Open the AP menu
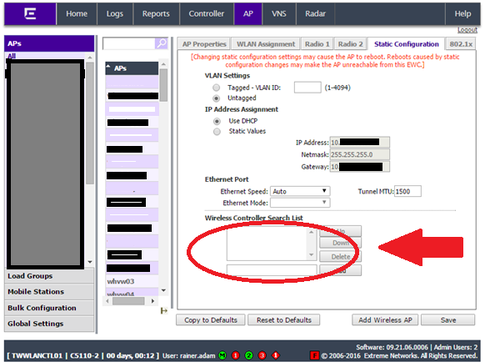This screenshot has width=490, height=362. (248, 14)
